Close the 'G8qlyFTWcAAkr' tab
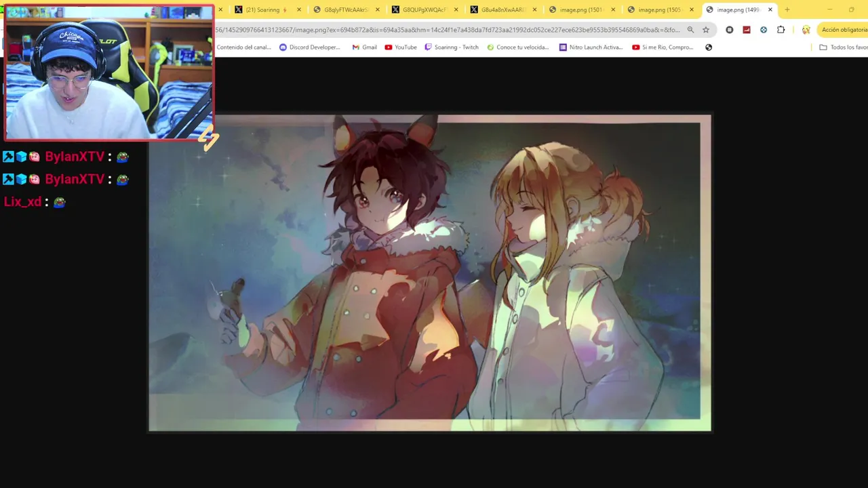 tap(378, 9)
